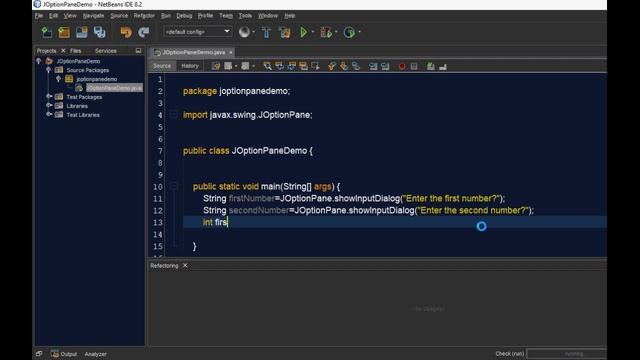Image resolution: width=640 pixels, height=360 pixels.
Task: Click the Redo toolbar icon
Action: coord(144,32)
